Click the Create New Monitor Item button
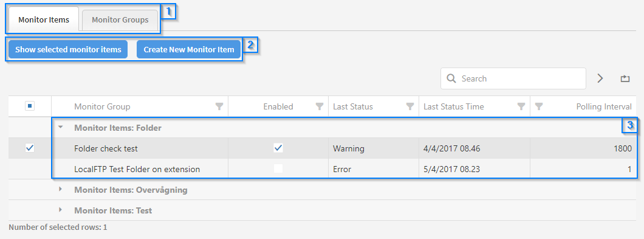Viewport: 644px width, 239px height. [188, 49]
